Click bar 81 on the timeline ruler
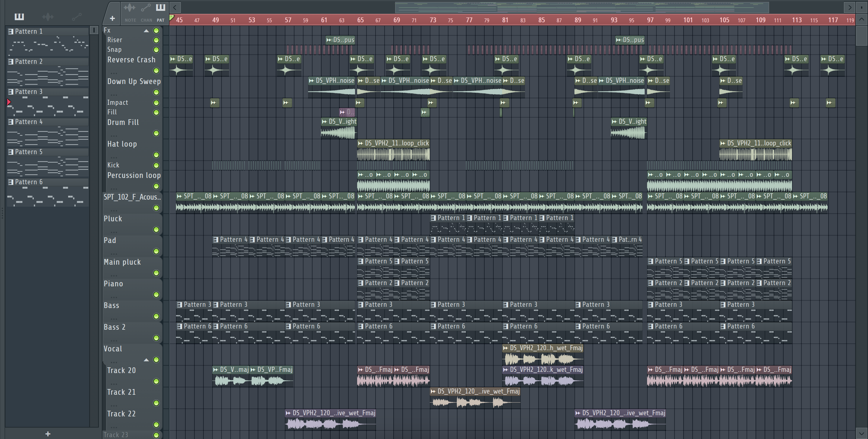This screenshot has width=868, height=439. (x=505, y=20)
